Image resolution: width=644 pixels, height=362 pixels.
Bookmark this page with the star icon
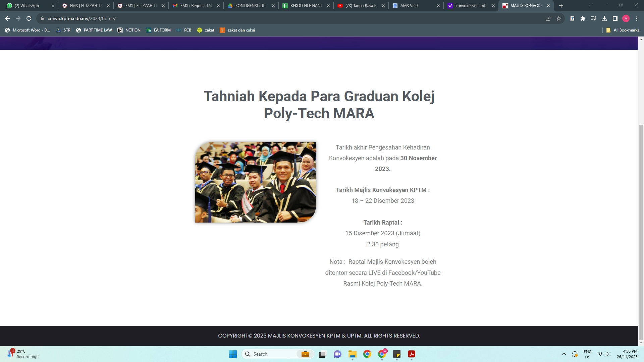point(559,18)
